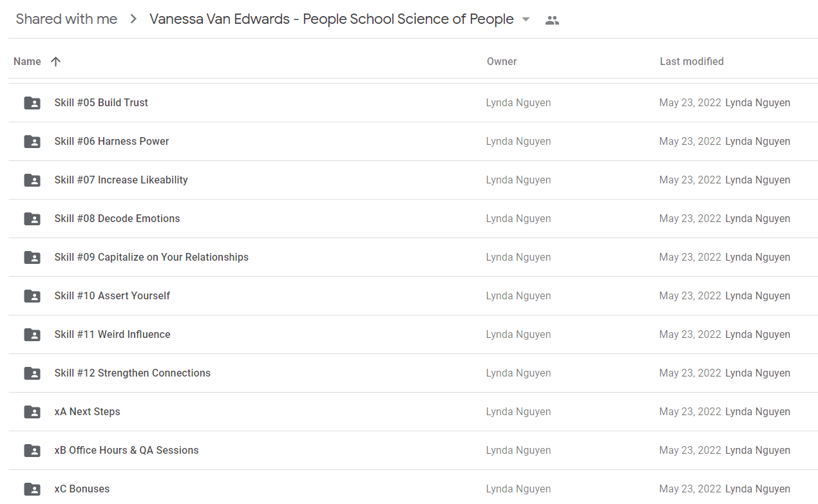Click the shared folder icon for Skill #05 Build Trust
This screenshot has width=818, height=504.
pyautogui.click(x=32, y=103)
